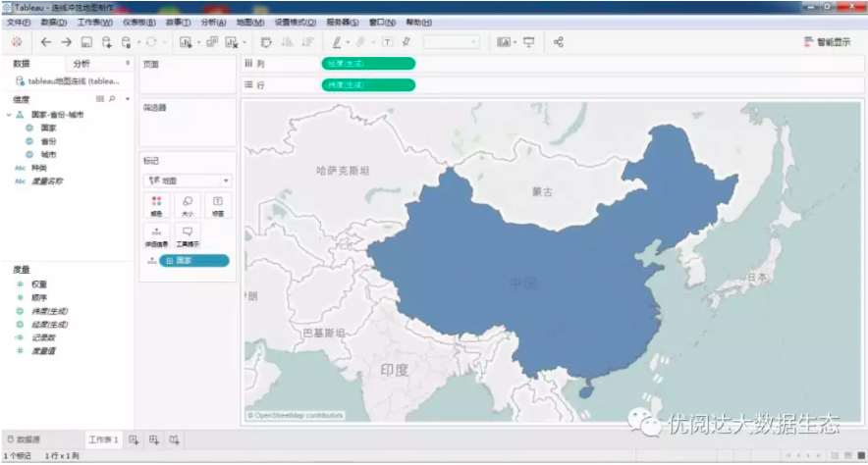This screenshot has height=465, width=868.
Task: Click the undo back arrow in toolbar
Action: [x=46, y=42]
